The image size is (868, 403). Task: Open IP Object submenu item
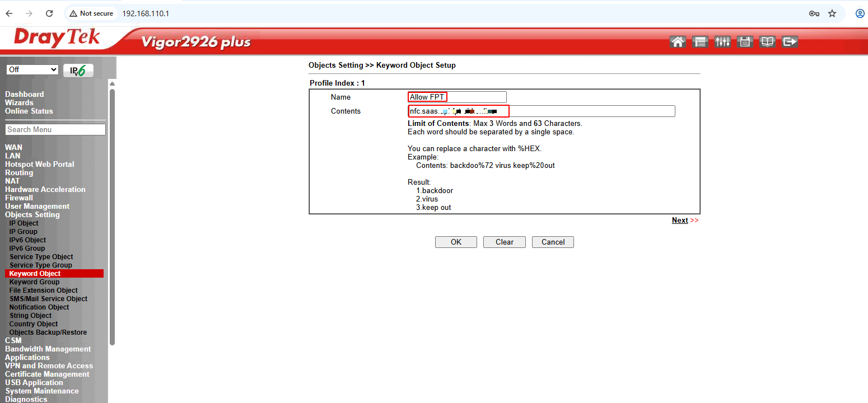pyautogui.click(x=24, y=223)
